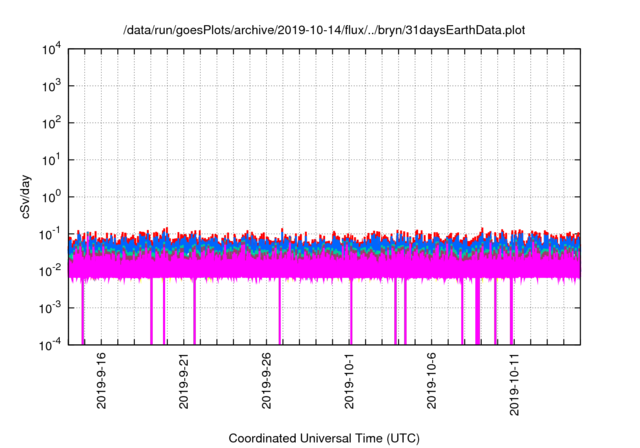This screenshot has width=640, height=448.
Task: Select the 2019-9-21 date tick label
Action: (185, 384)
